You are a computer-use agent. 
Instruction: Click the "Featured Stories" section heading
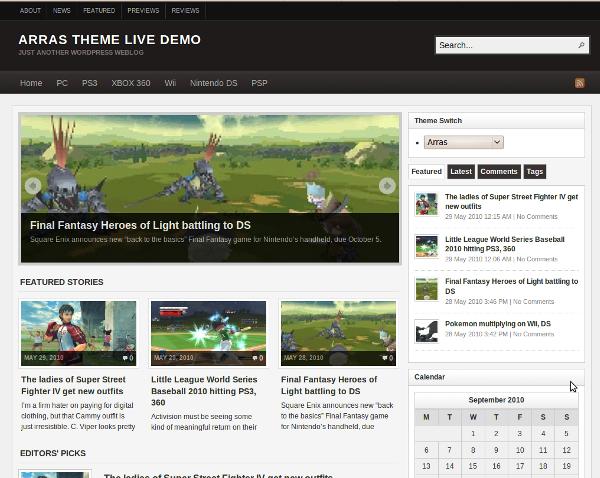pyautogui.click(x=62, y=282)
